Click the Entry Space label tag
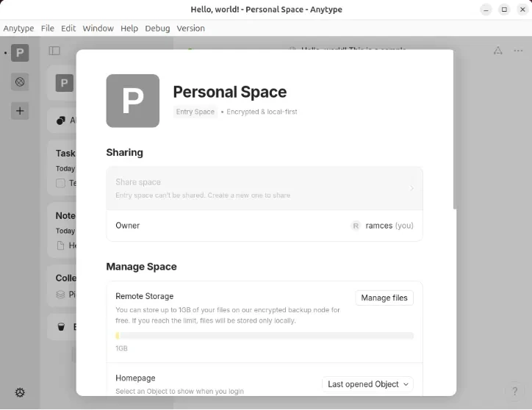 [x=195, y=112]
